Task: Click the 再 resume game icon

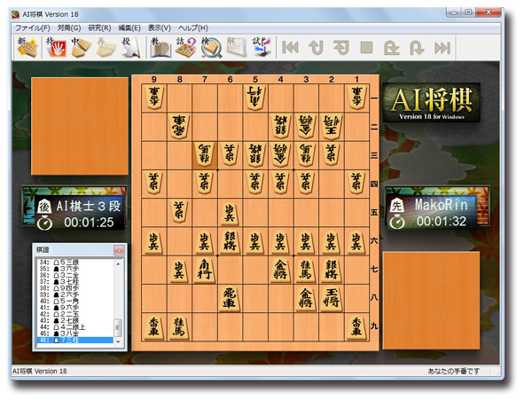Action: coord(106,47)
